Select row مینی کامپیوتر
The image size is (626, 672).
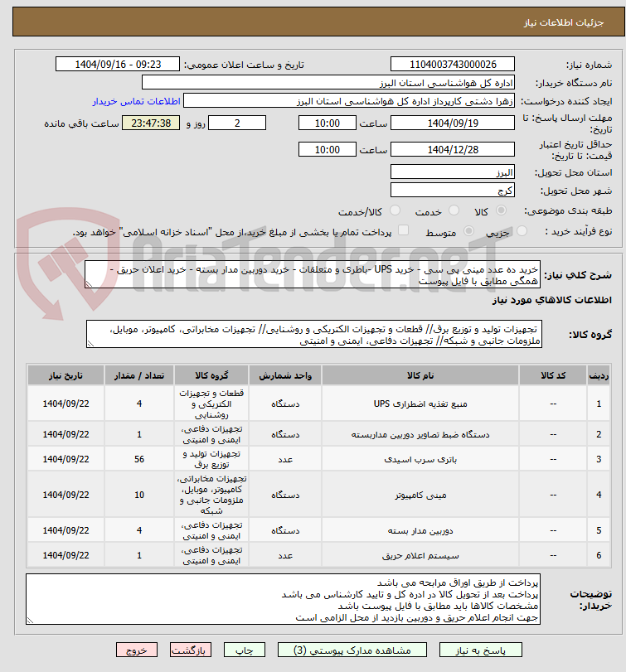[x=318, y=495]
